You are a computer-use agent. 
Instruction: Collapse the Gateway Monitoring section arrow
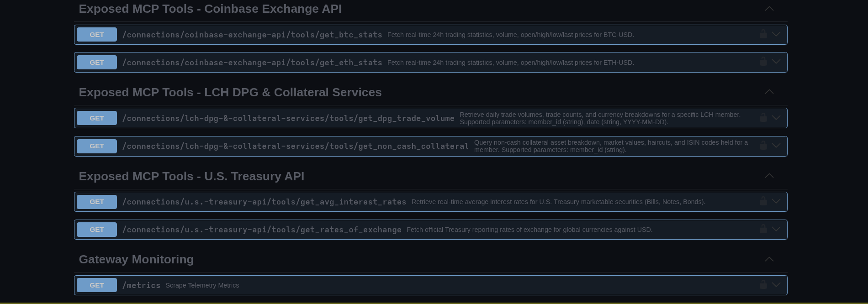(x=769, y=259)
